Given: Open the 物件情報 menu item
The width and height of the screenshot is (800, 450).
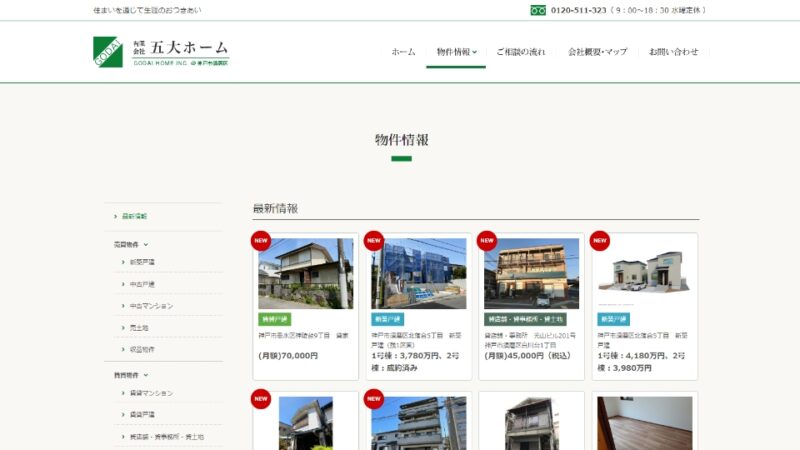Looking at the screenshot, I should (453, 52).
